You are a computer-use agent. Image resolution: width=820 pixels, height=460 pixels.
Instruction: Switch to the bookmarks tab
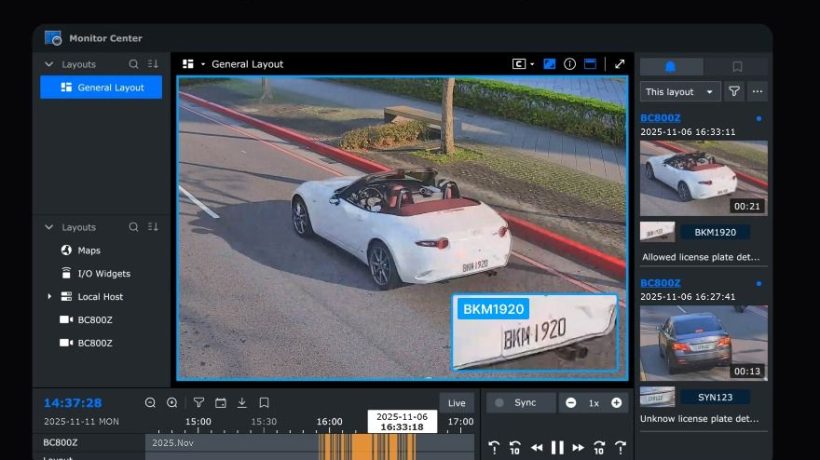pos(737,67)
